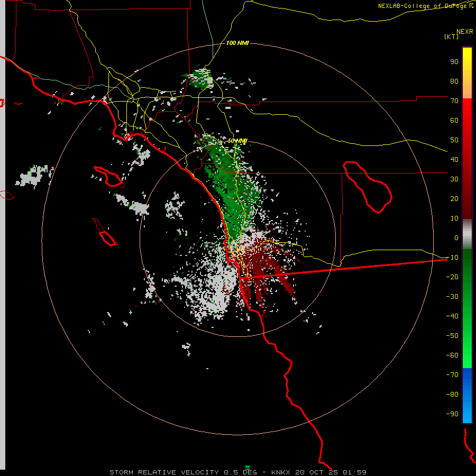Screen dimensions: 476x476
Task: Click the -60 value on velocity scale
Action: 452,355
